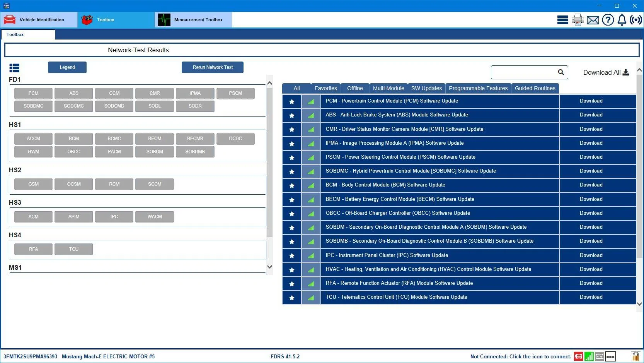Favorite the IPMA Software Update star
Viewport: 644px width, 363px height.
click(x=292, y=144)
